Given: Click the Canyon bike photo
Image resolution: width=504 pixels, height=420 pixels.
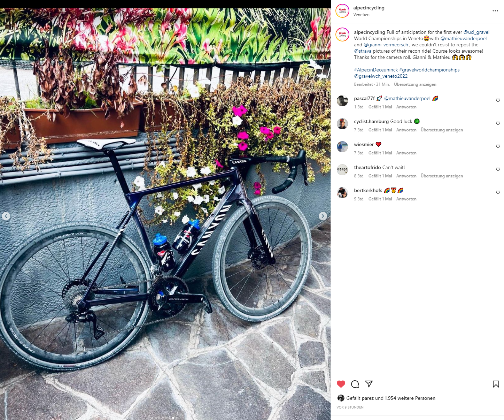Looking at the screenshot, I should pyautogui.click(x=165, y=214).
